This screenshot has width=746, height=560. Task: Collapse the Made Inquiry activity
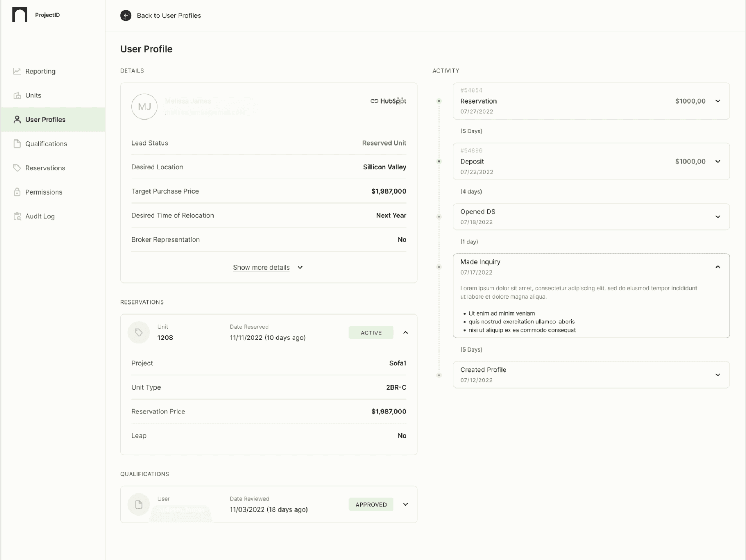point(718,267)
